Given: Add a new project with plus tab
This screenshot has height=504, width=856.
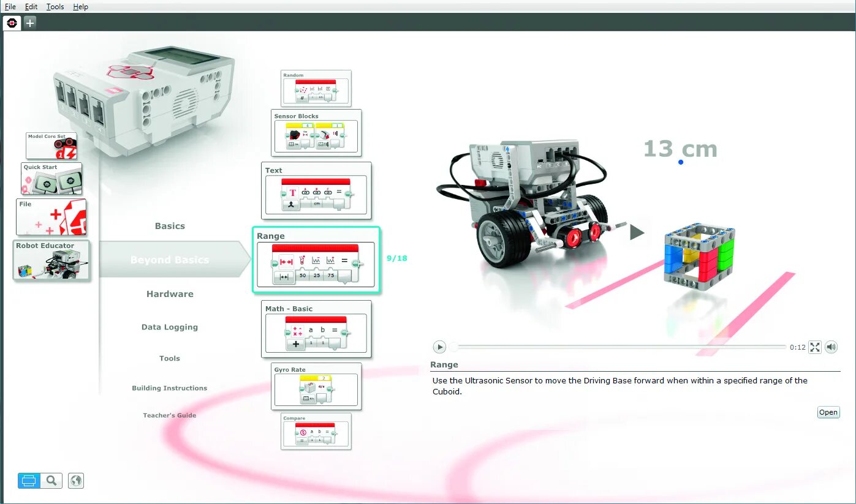Looking at the screenshot, I should point(29,23).
